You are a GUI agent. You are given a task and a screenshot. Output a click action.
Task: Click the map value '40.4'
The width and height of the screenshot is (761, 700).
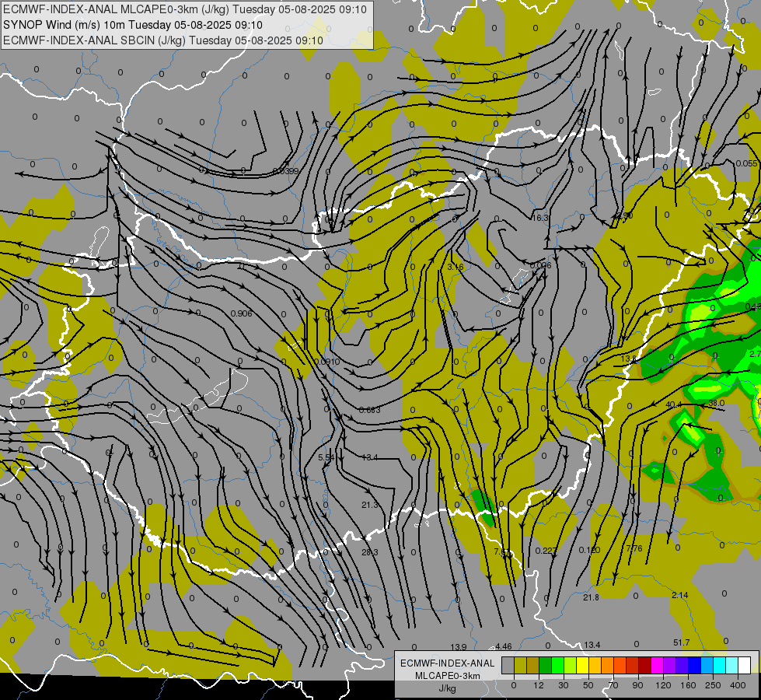(x=674, y=404)
